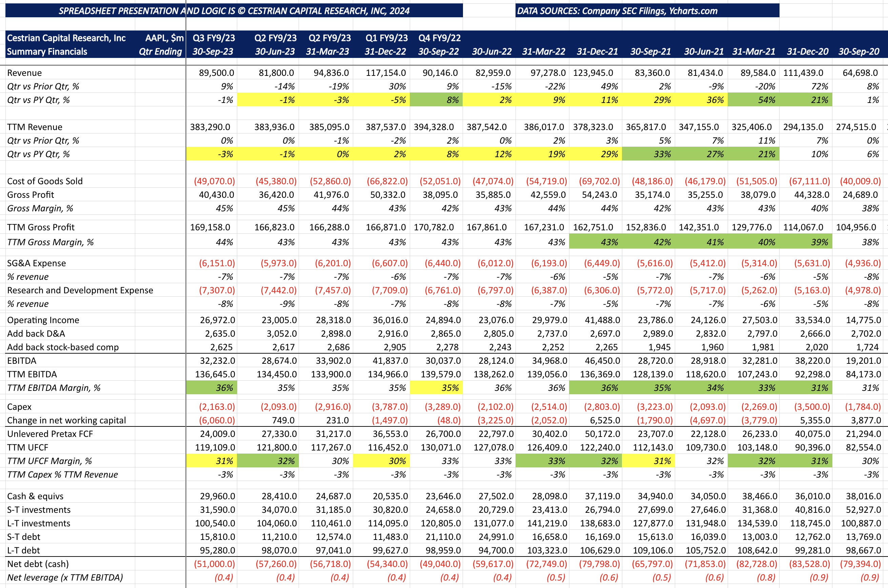Select the TTM Gross Margin % label
Image resolution: width=888 pixels, height=588 pixels.
coord(50,242)
